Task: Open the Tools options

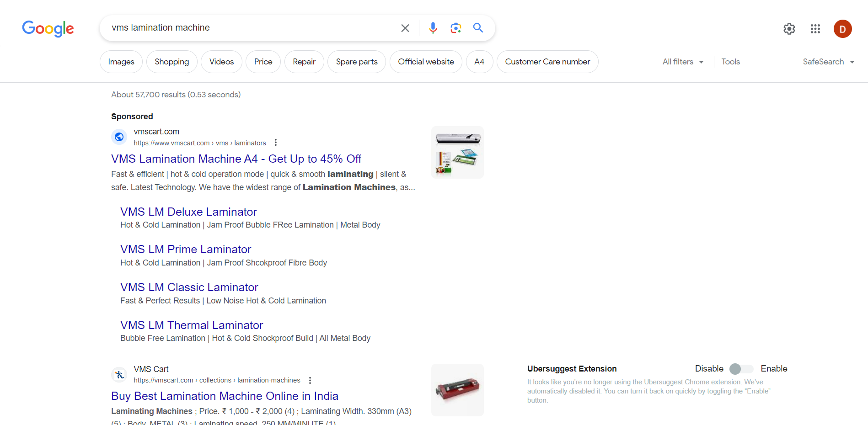Action: [x=730, y=62]
